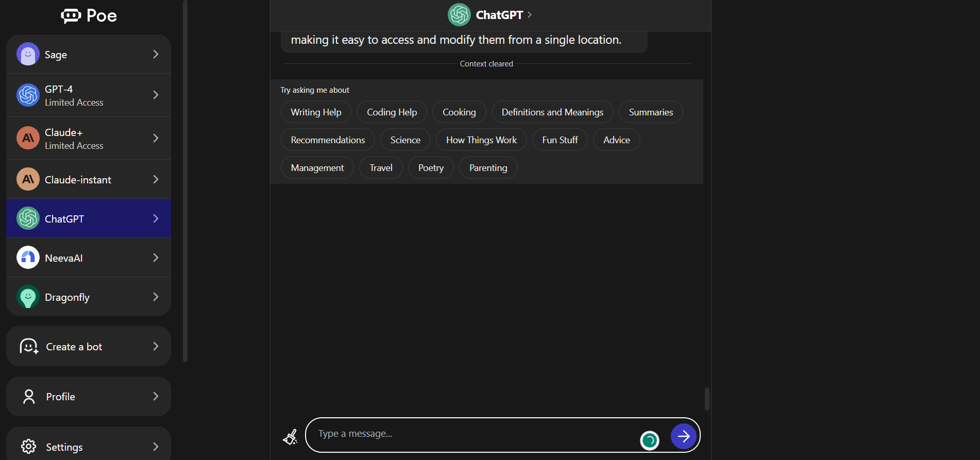The height and width of the screenshot is (460, 980).
Task: Click the chat scrollbar thumb
Action: pyautogui.click(x=707, y=399)
